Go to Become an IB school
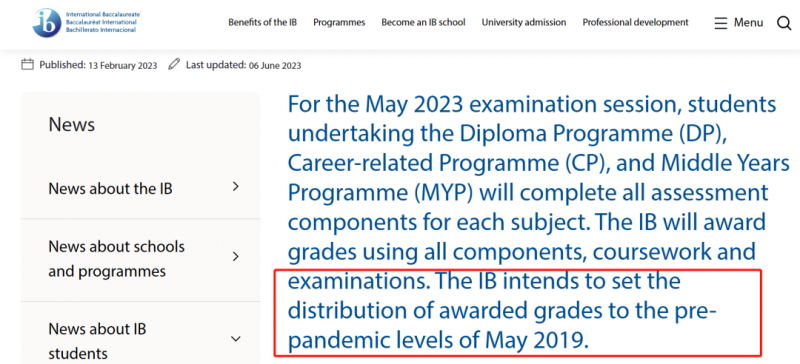Screen dimensions: 800x364 point(423,22)
